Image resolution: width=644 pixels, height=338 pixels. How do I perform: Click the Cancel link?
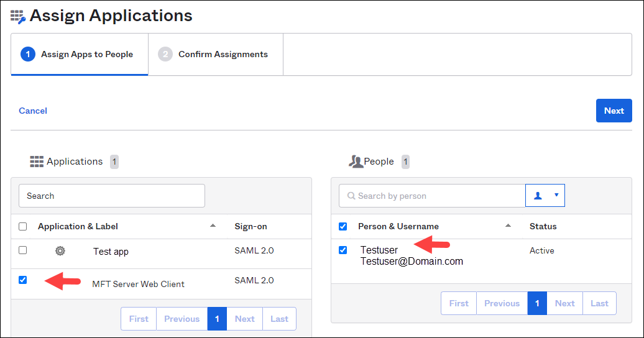point(33,111)
